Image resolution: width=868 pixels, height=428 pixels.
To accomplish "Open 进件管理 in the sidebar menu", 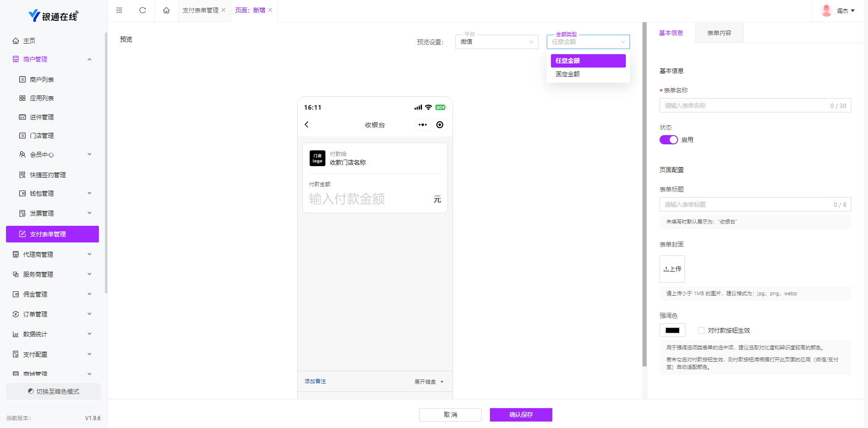I will pos(42,117).
